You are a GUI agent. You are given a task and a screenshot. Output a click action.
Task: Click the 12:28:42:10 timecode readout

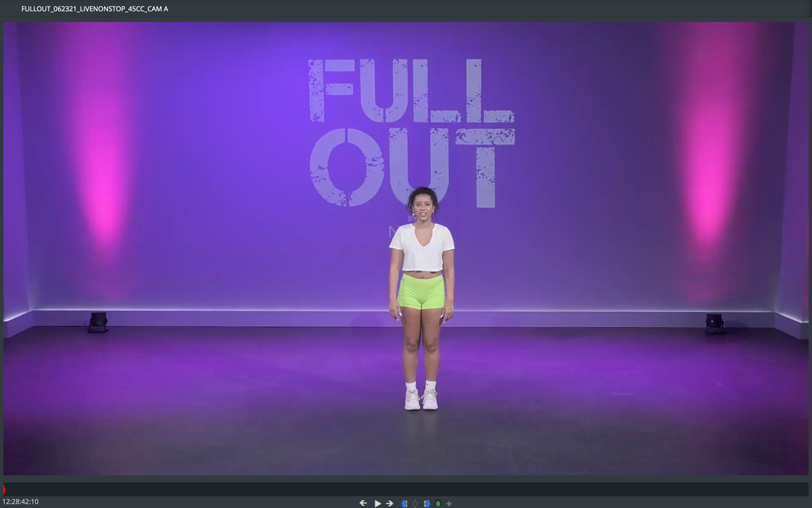click(x=21, y=502)
